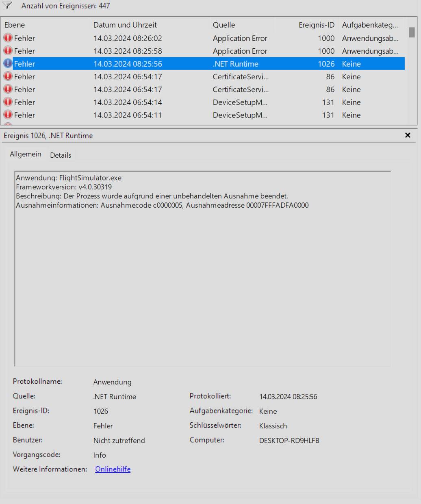Screen dimensions: 421x504
Task: Click the event list vertical scrollbar thumb
Action: click(x=412, y=32)
